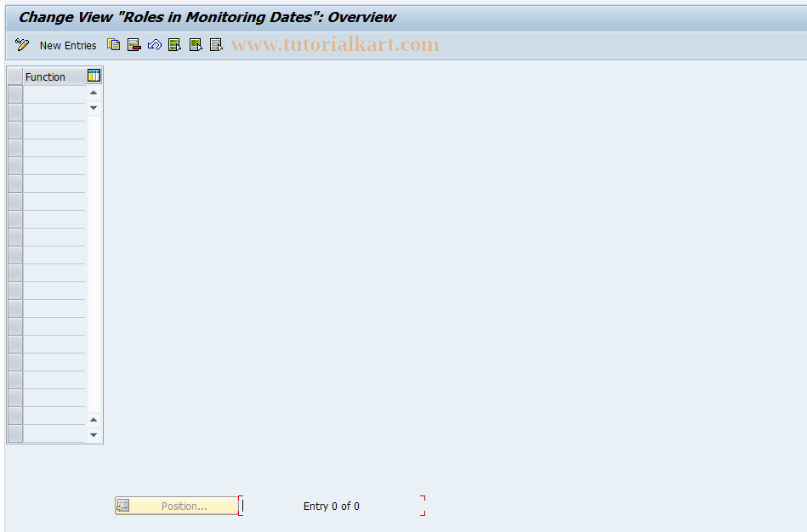Screen dimensions: 807x532
Task: Select the first row selector box
Action: pyautogui.click(x=15, y=94)
